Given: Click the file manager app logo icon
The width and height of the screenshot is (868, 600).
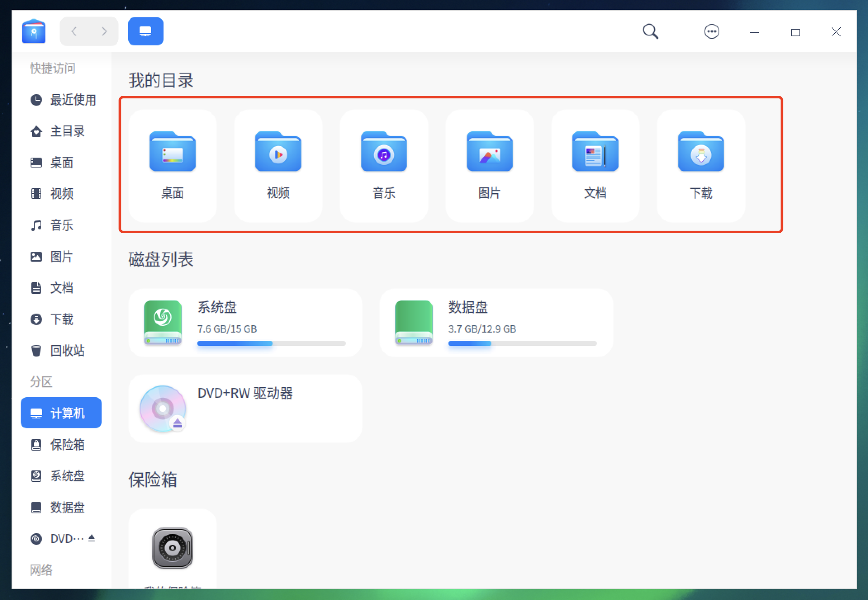Looking at the screenshot, I should click(34, 31).
